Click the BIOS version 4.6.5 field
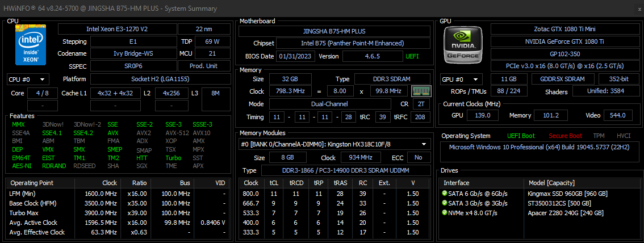This screenshot has width=644, height=243. pyautogui.click(x=373, y=56)
